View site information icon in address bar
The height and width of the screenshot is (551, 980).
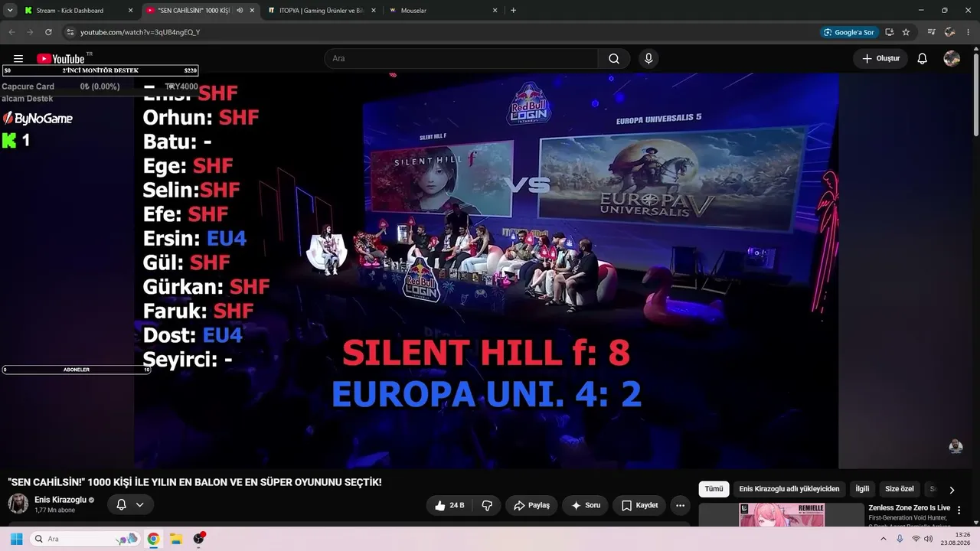[70, 32]
